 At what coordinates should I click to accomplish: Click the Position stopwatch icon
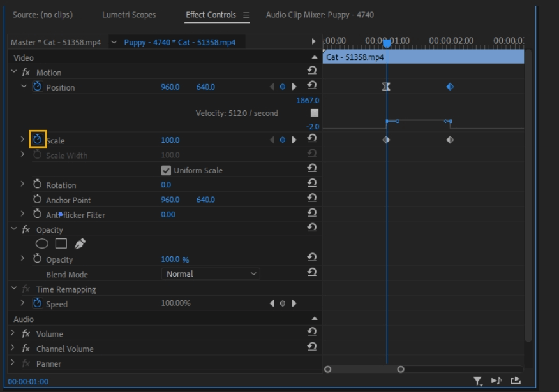(x=38, y=87)
